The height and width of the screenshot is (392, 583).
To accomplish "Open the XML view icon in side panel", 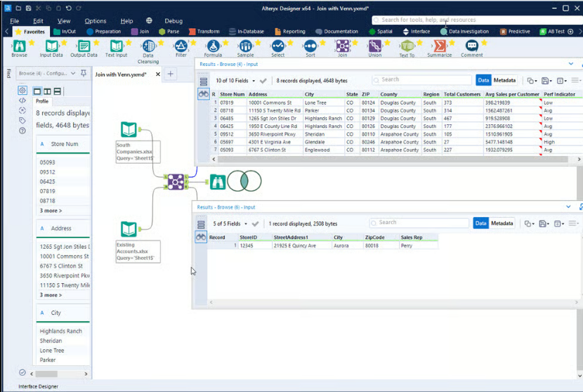I will 22,100.
